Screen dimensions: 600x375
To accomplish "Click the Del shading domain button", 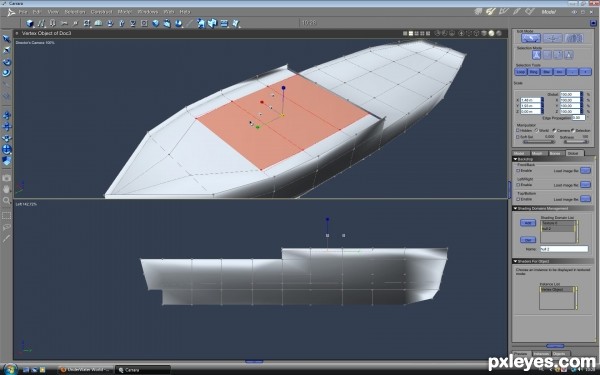I will pyautogui.click(x=528, y=240).
